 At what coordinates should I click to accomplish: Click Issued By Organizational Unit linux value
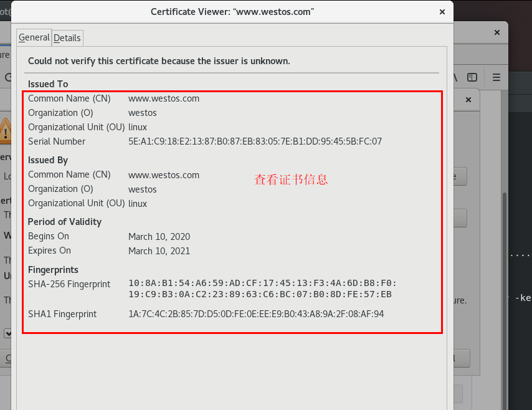click(x=138, y=204)
